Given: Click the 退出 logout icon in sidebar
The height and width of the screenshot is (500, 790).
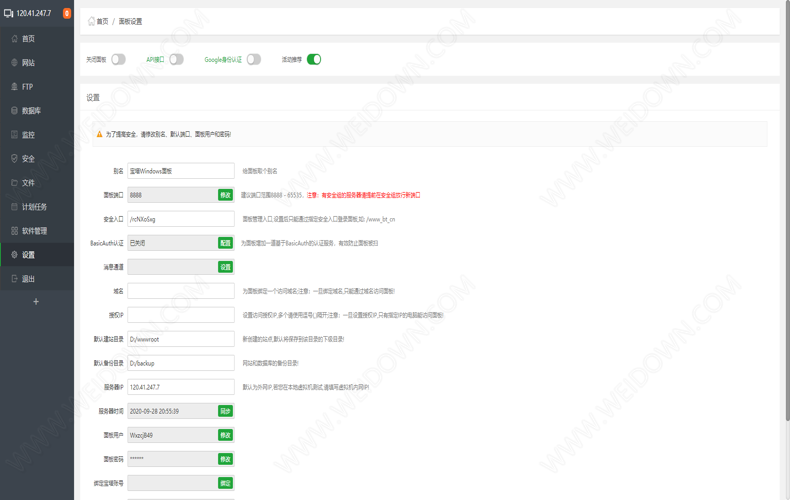Looking at the screenshot, I should click(14, 279).
